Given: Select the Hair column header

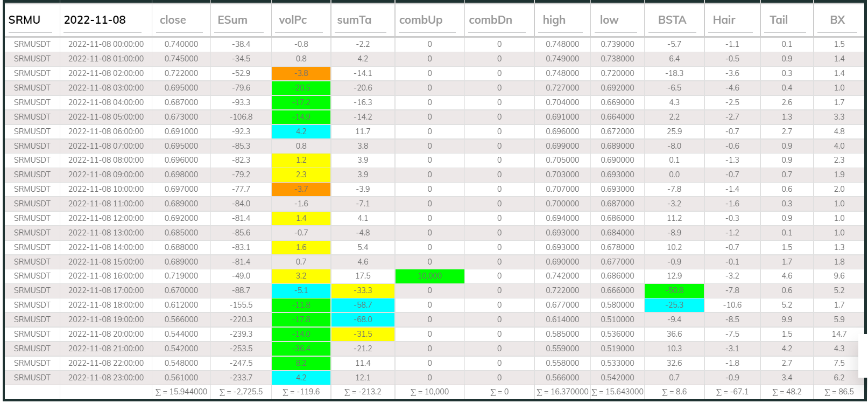Looking at the screenshot, I should tap(724, 20).
